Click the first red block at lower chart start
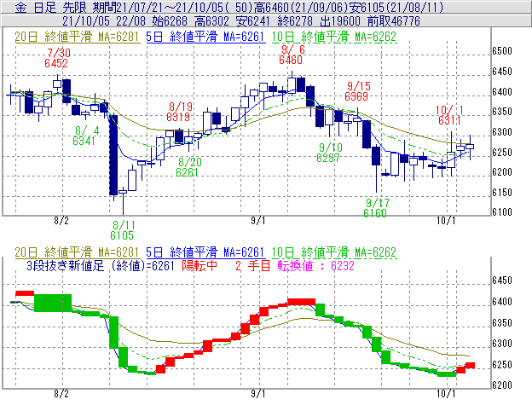This screenshot has width=532, height=405. click(x=25, y=293)
